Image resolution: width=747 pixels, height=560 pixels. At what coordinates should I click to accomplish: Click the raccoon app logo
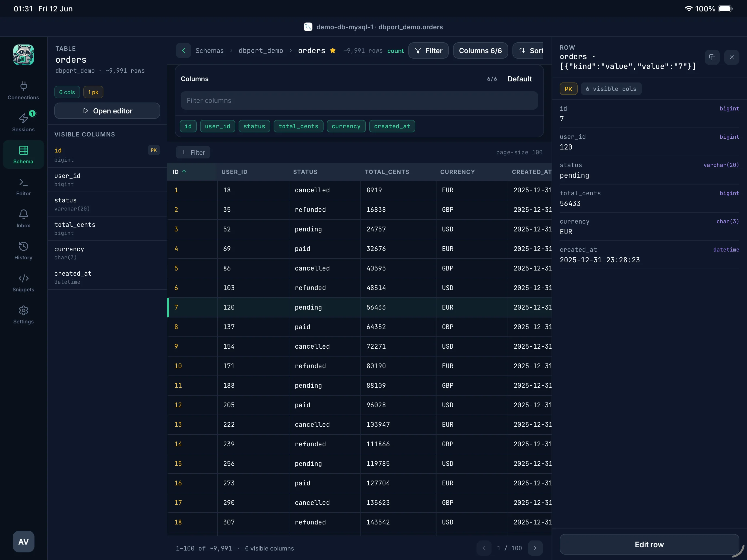[23, 54]
